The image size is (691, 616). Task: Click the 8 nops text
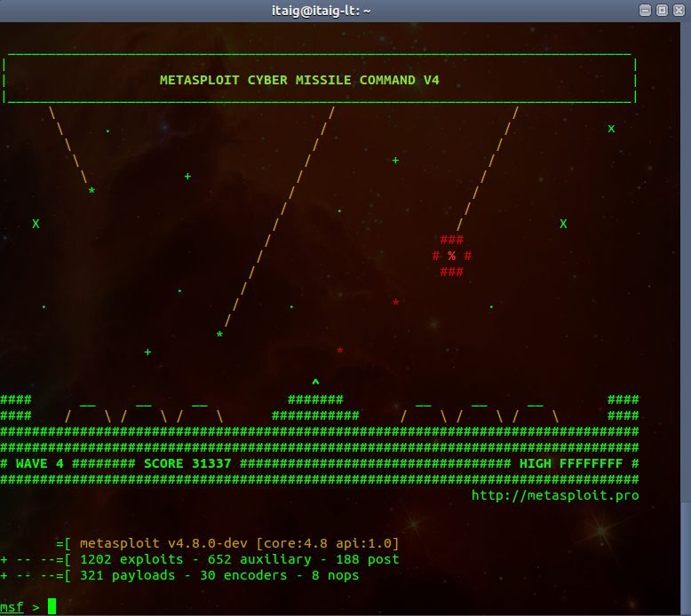336,575
